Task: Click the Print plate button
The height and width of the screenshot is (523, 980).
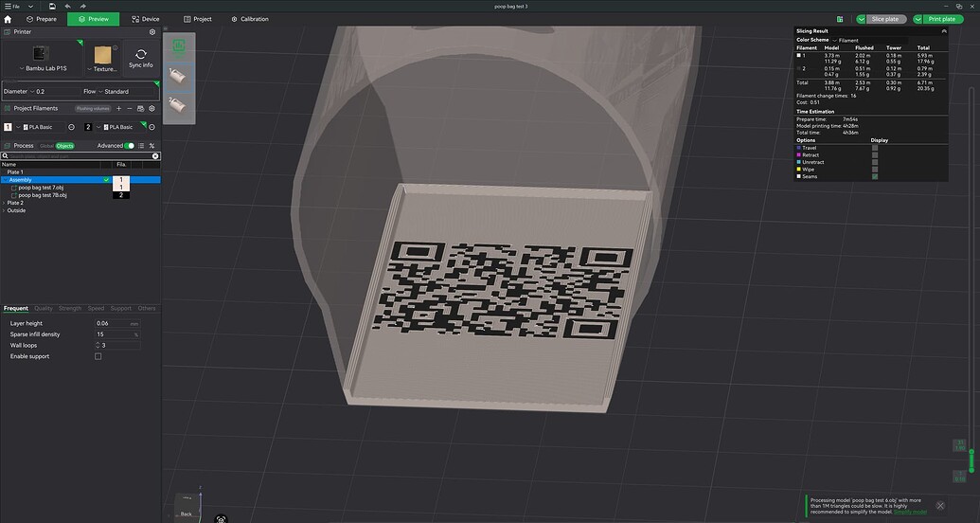Action: (942, 19)
